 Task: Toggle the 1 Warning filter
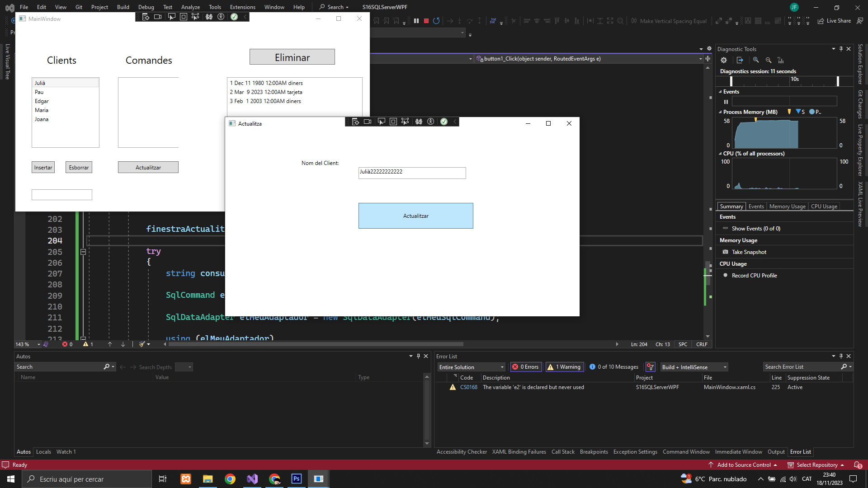pyautogui.click(x=564, y=367)
